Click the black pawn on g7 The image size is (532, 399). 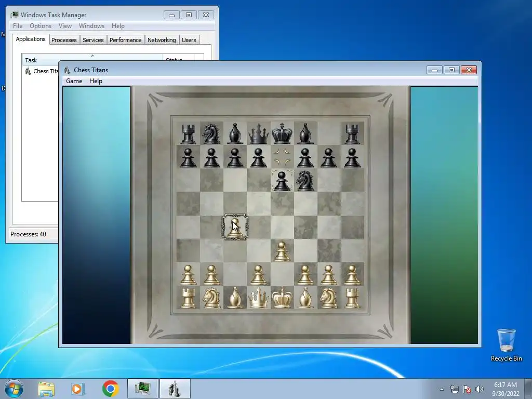pos(328,157)
